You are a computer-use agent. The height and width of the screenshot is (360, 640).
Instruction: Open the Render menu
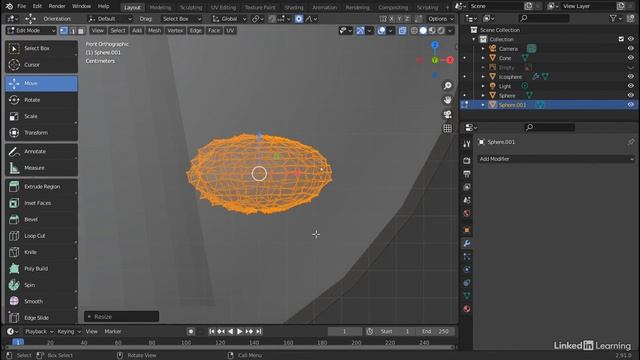(x=57, y=6)
